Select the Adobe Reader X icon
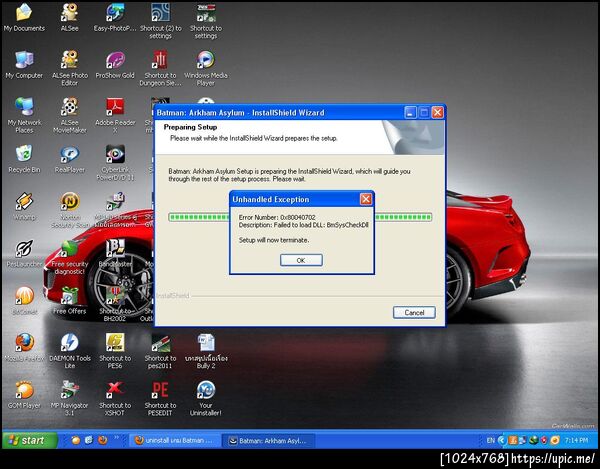This screenshot has height=469, width=600. (x=115, y=115)
